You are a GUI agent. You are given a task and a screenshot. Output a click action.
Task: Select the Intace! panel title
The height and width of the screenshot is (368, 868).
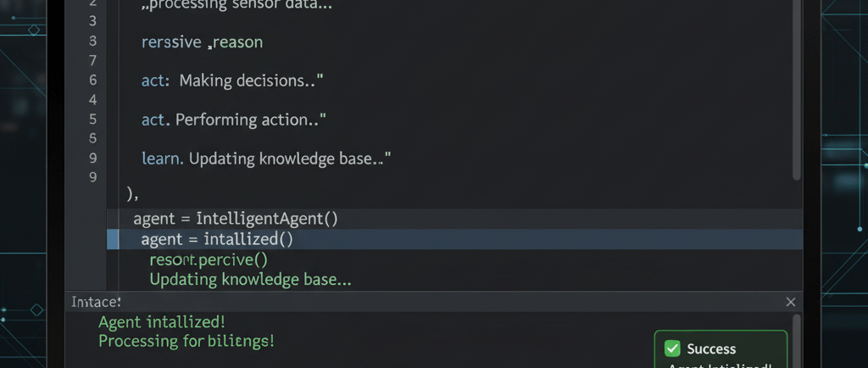(96, 302)
